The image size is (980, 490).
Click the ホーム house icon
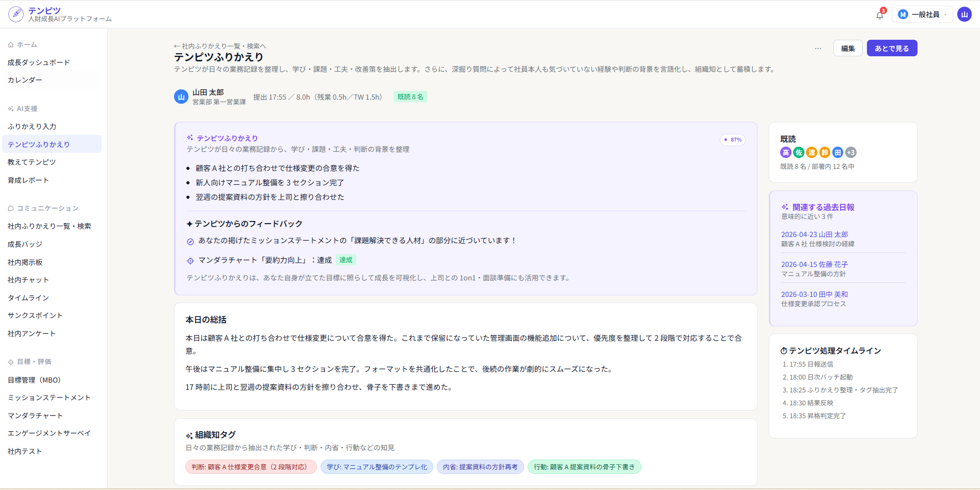(11, 45)
